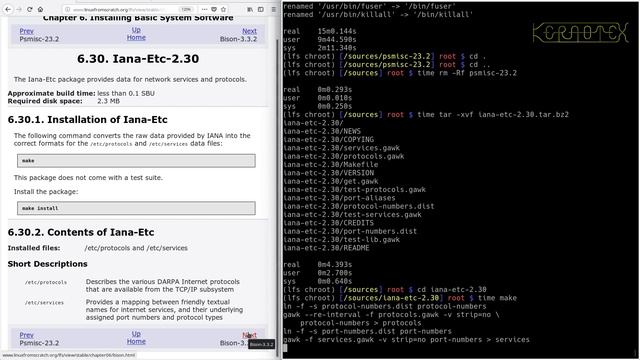The height and width of the screenshot is (360, 640).
Task: Click the top Prev link above Psmisc-23.2
Action: [x=27, y=31]
